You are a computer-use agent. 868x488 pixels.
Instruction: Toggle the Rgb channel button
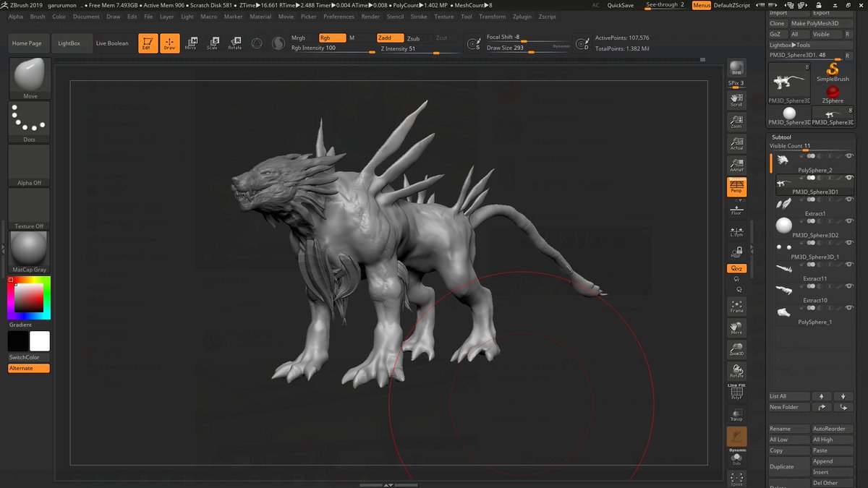pos(332,38)
